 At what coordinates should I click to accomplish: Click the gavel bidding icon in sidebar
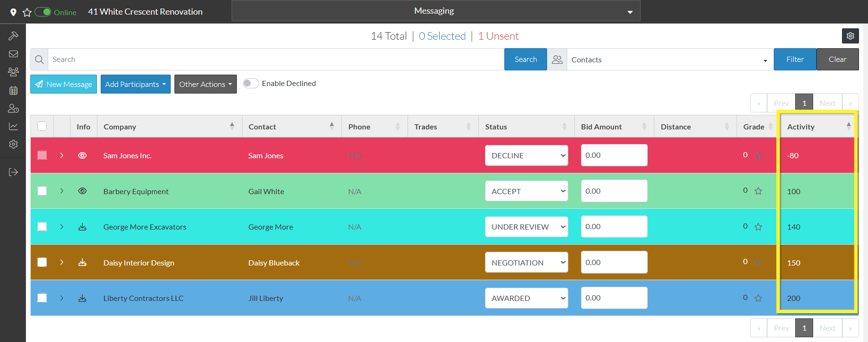[x=13, y=36]
